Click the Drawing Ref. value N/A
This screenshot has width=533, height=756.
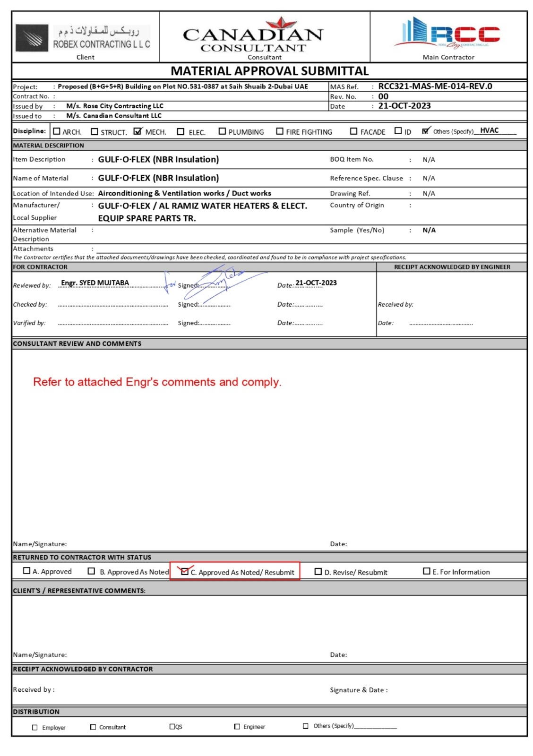point(429,193)
